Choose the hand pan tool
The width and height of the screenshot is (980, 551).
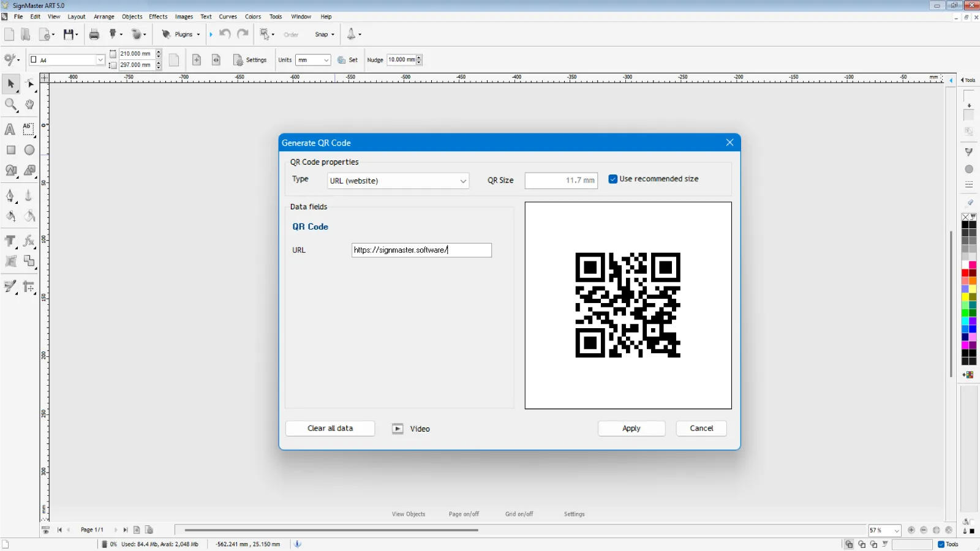coord(29,105)
